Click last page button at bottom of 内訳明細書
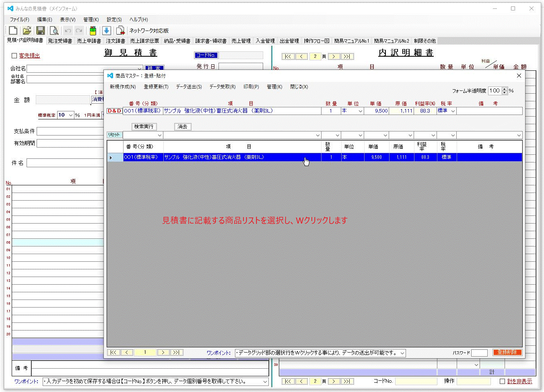The height and width of the screenshot is (392, 544). coord(347,381)
